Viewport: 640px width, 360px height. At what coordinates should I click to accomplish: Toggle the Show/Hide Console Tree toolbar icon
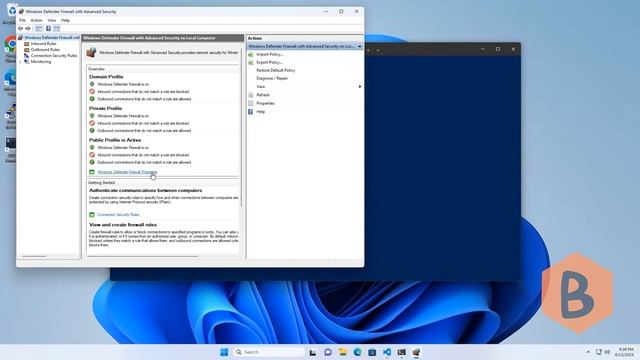point(39,29)
